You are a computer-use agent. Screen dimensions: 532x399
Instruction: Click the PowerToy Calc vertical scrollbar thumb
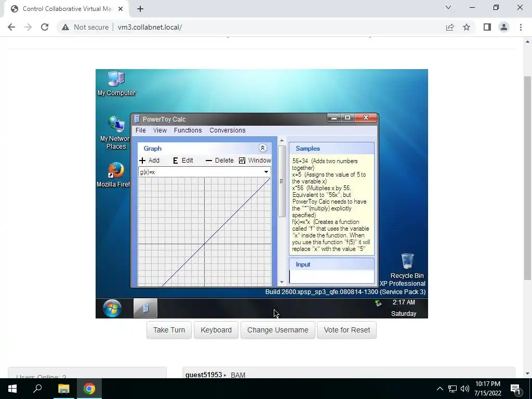coord(282,181)
